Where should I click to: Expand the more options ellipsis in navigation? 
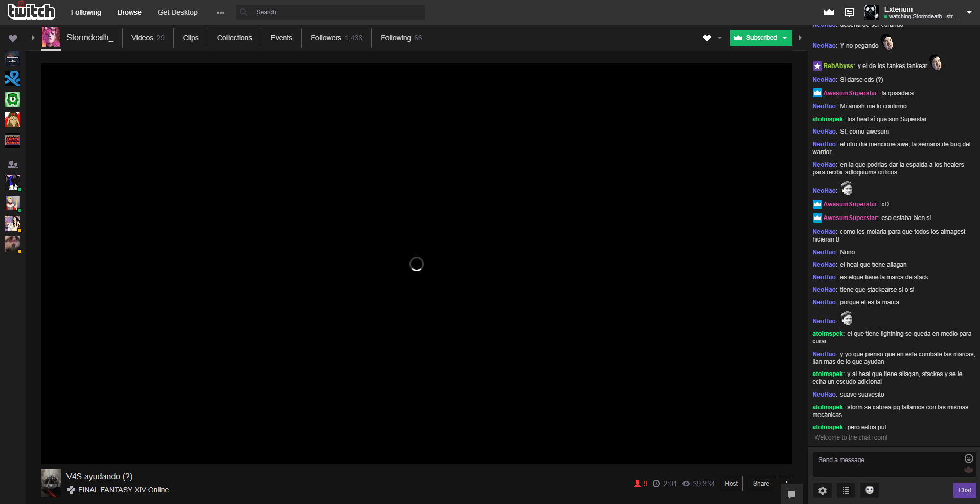220,12
